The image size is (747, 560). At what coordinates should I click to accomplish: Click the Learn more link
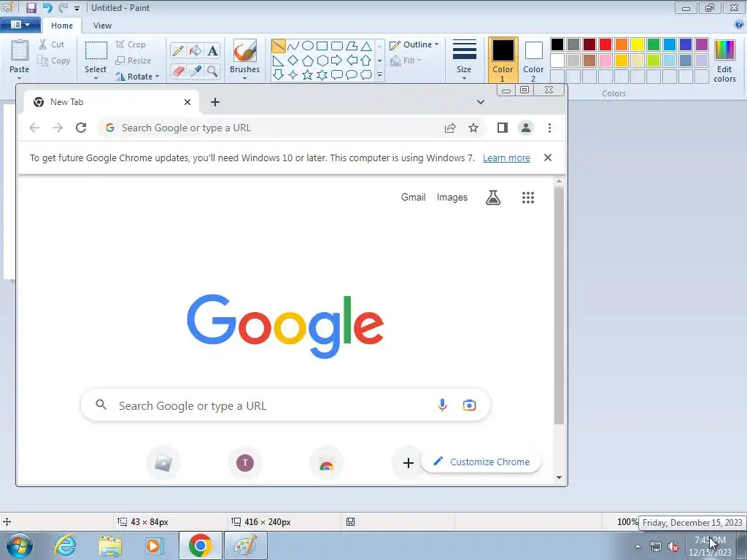[506, 158]
